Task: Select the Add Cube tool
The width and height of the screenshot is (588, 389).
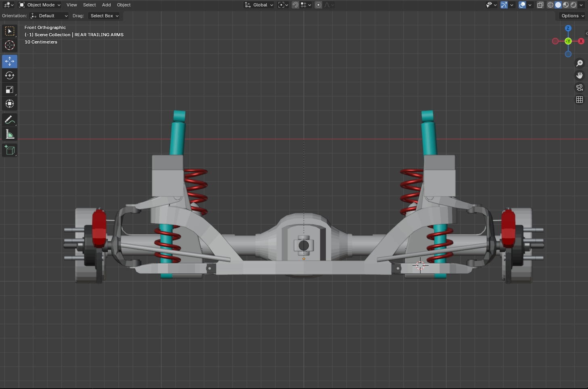Action: [x=10, y=150]
